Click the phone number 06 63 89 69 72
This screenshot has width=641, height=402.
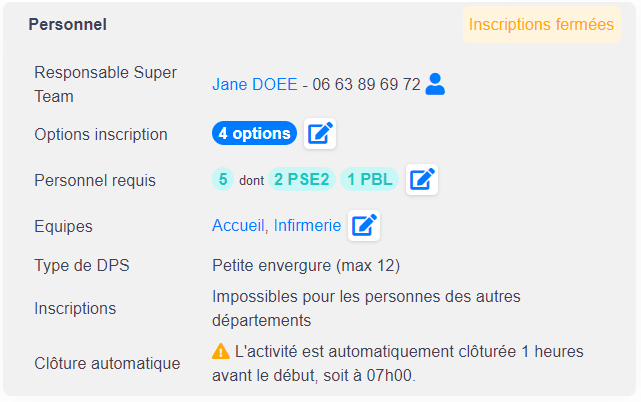point(366,85)
